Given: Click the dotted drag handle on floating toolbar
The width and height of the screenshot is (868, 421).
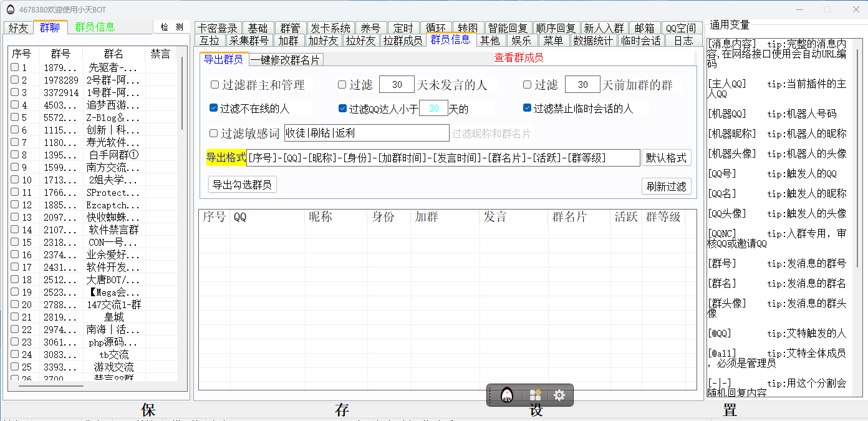Looking at the screenshot, I should coord(491,395).
